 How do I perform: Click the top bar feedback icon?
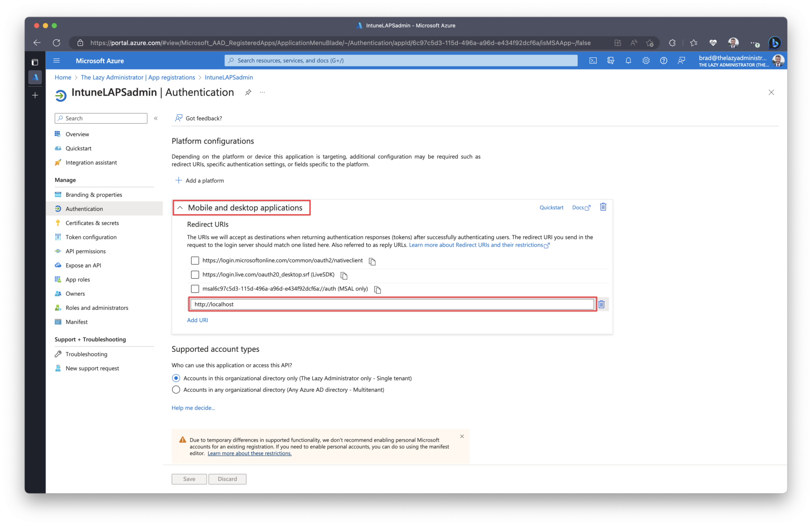click(681, 61)
